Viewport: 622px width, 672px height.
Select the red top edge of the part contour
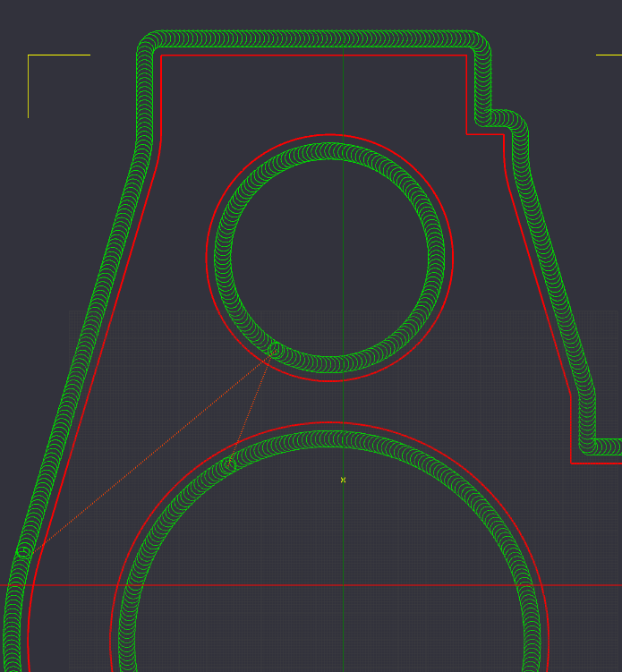[314, 55]
